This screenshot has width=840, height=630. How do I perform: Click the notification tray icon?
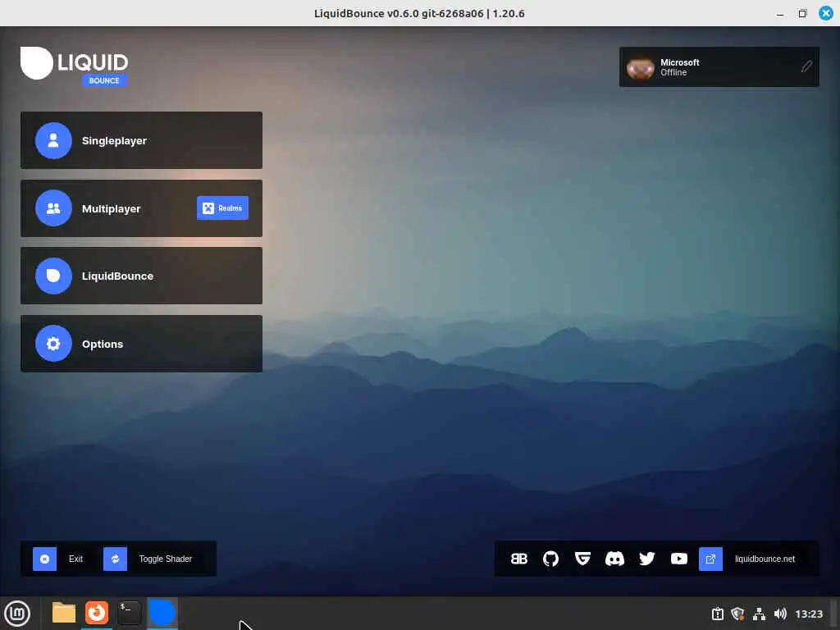717,614
